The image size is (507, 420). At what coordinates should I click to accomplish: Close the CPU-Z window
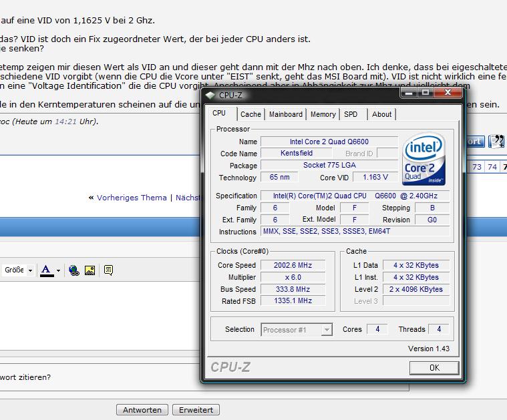click(448, 93)
